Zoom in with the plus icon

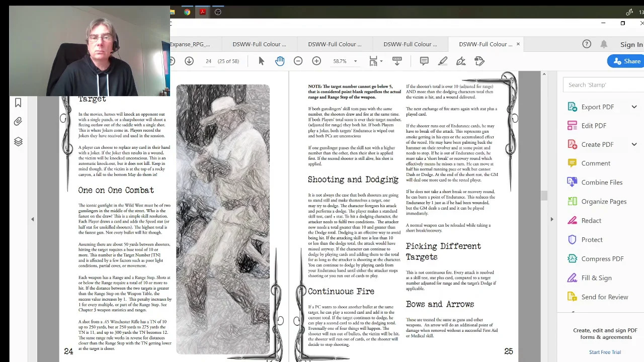(x=316, y=61)
